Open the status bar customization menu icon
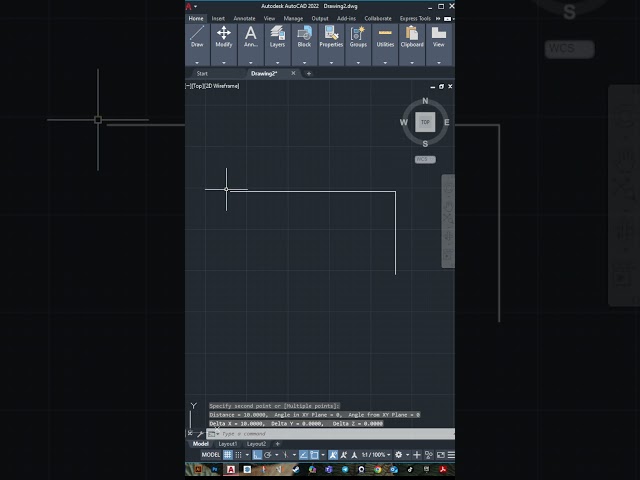The image size is (640, 480). click(x=451, y=455)
